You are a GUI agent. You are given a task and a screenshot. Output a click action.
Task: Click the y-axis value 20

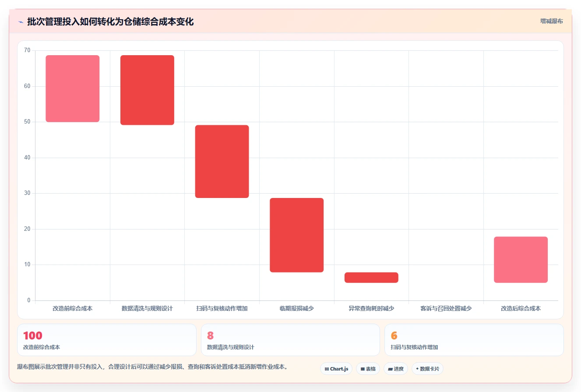click(27, 229)
